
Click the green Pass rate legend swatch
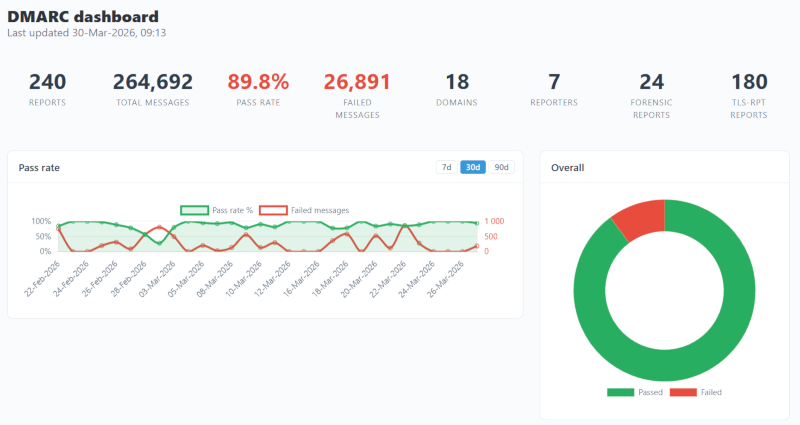pos(194,210)
